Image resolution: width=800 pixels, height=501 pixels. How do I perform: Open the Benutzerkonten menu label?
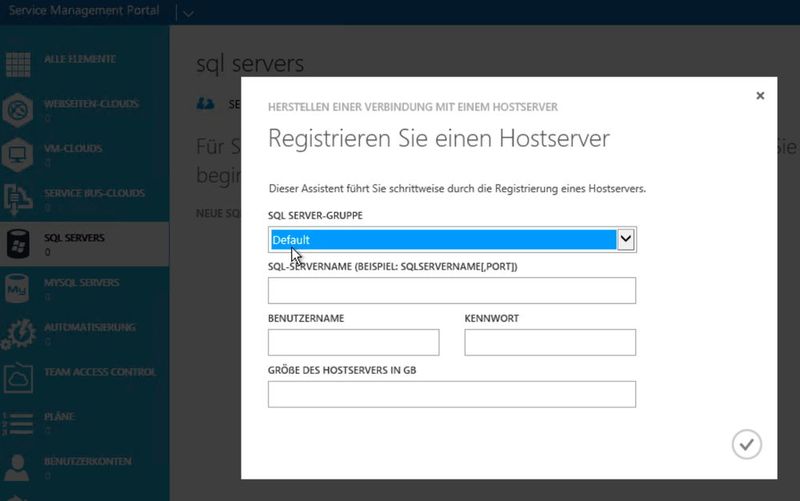[x=88, y=461]
